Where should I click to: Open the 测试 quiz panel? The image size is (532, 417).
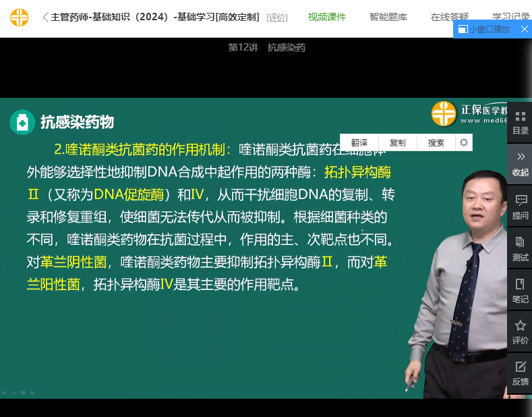point(520,249)
